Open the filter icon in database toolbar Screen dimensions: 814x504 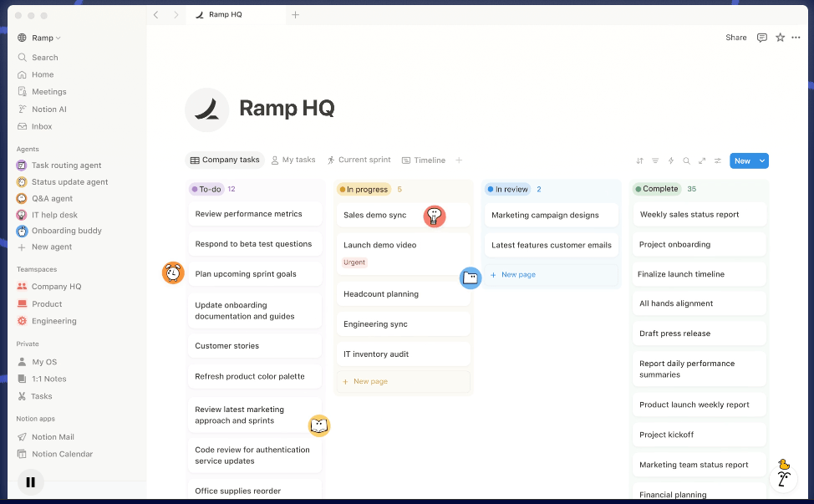click(655, 160)
